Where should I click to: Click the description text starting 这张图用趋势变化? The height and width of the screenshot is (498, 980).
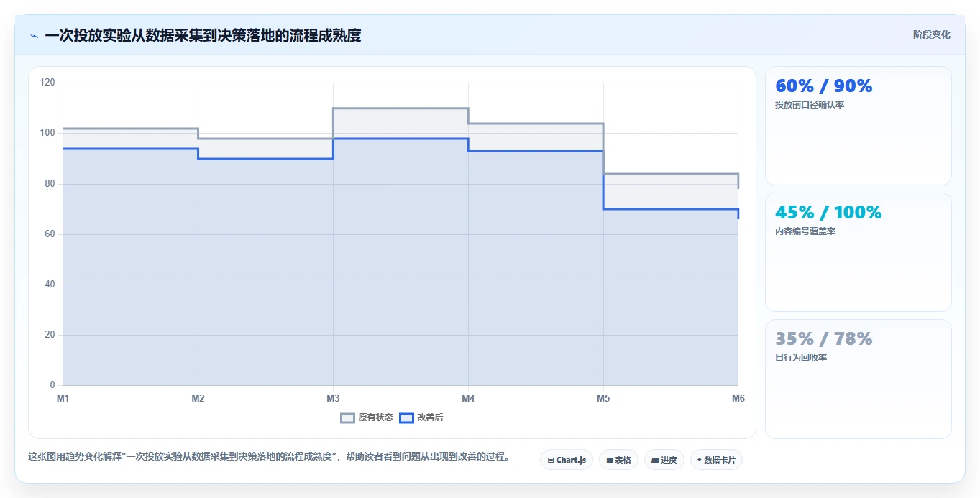269,456
